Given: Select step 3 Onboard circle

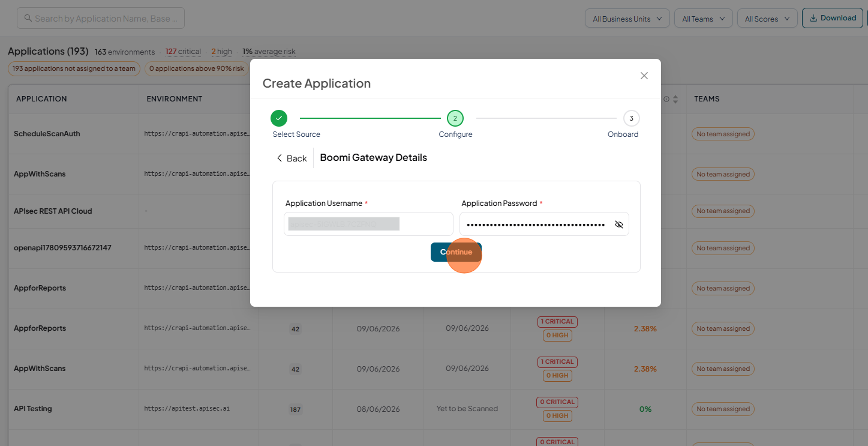Looking at the screenshot, I should click(x=631, y=118).
